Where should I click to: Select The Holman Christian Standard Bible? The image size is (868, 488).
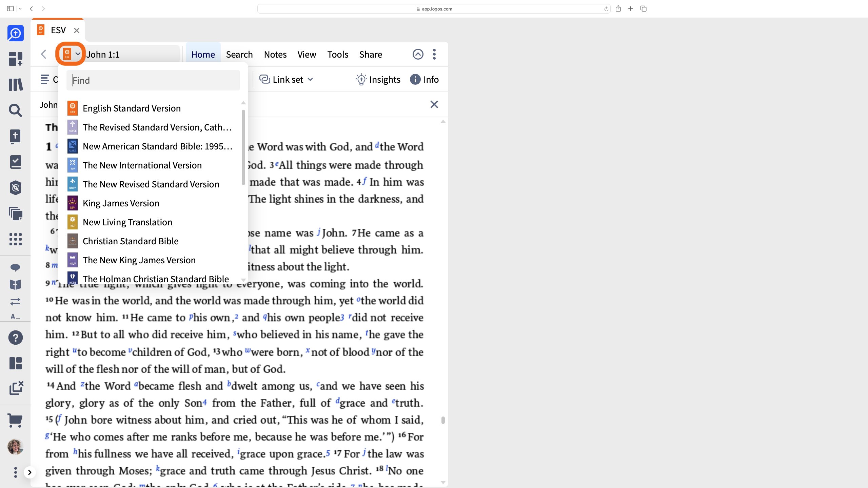pos(153,278)
